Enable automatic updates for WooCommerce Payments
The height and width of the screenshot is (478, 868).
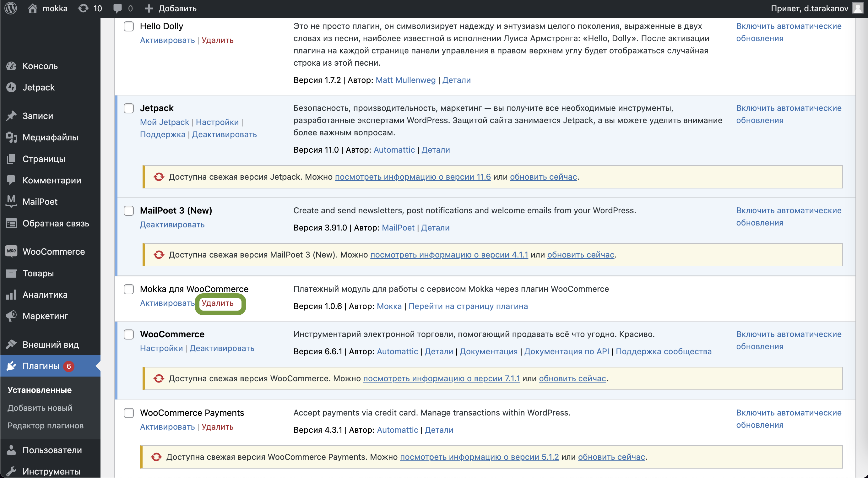789,419
